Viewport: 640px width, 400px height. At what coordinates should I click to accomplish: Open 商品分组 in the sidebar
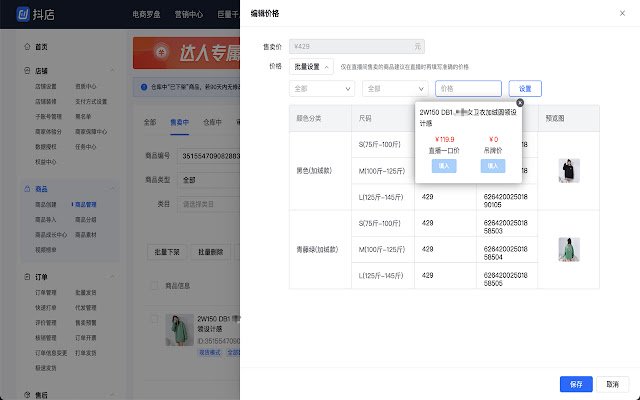(x=85, y=220)
